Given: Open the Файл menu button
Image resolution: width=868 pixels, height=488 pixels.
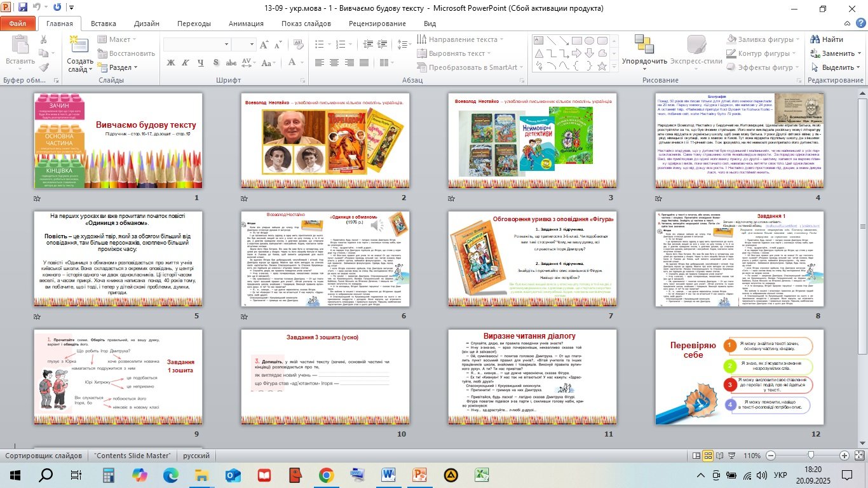Looking at the screenshot, I should pyautogui.click(x=18, y=24).
